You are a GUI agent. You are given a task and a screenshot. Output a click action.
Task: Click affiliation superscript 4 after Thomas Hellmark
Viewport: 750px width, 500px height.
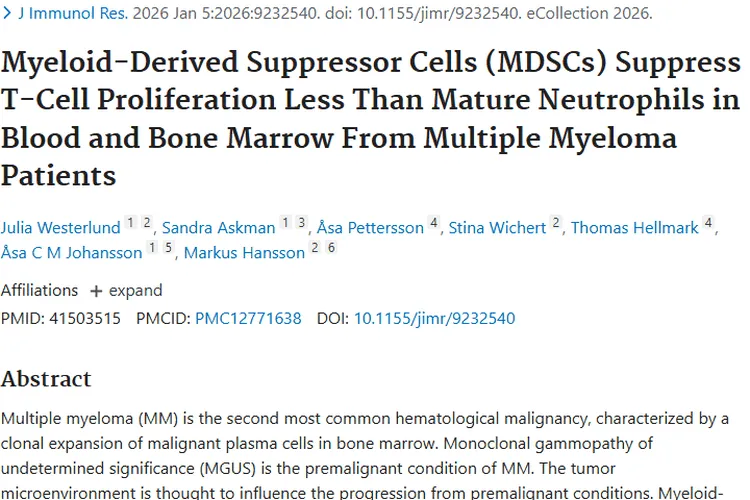pos(708,223)
